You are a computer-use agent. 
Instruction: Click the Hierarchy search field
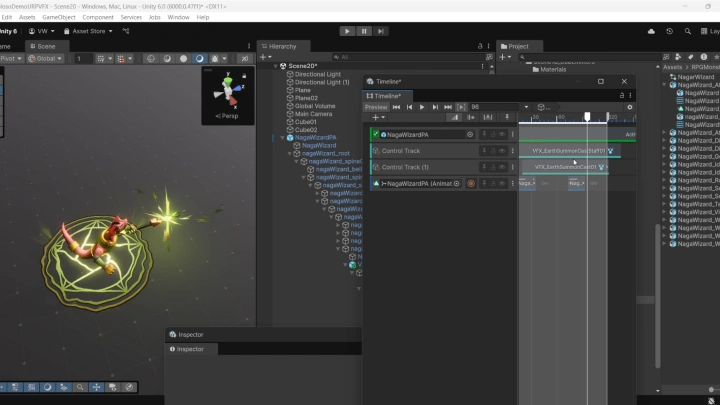tap(408, 57)
